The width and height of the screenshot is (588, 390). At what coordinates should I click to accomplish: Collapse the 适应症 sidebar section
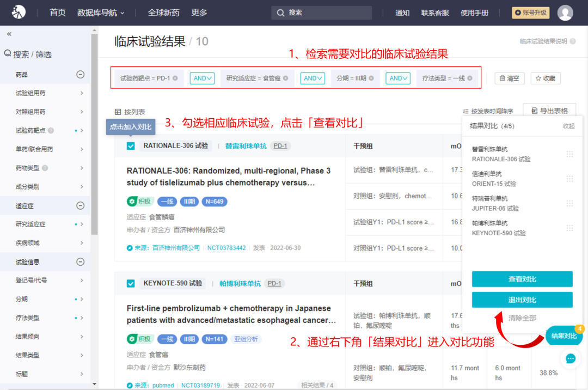coord(80,206)
